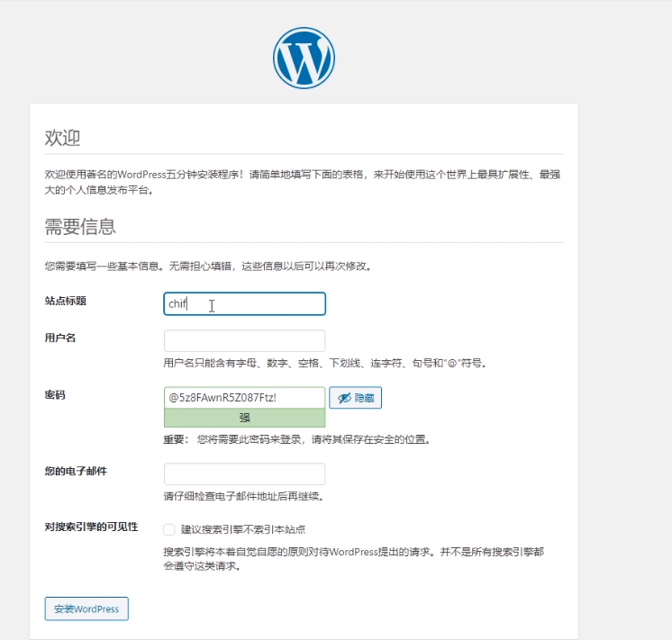Click the 您的电子邮件 label
The height and width of the screenshot is (640, 672).
click(76, 471)
